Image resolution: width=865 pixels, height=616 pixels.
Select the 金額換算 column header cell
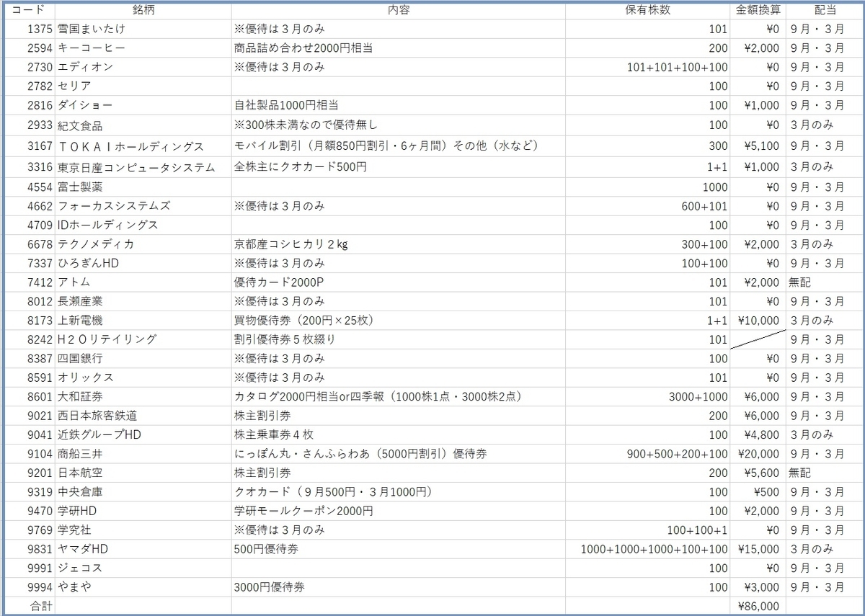pyautogui.click(x=758, y=10)
